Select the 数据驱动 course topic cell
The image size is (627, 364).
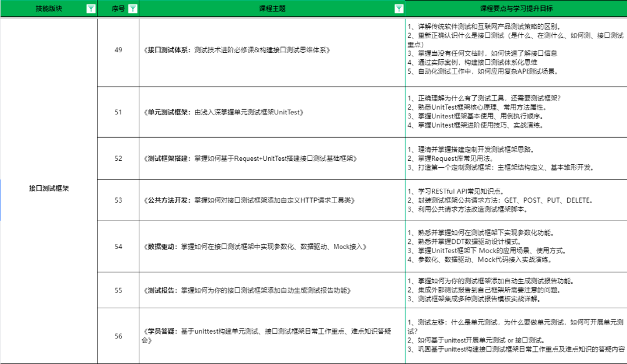point(272,246)
